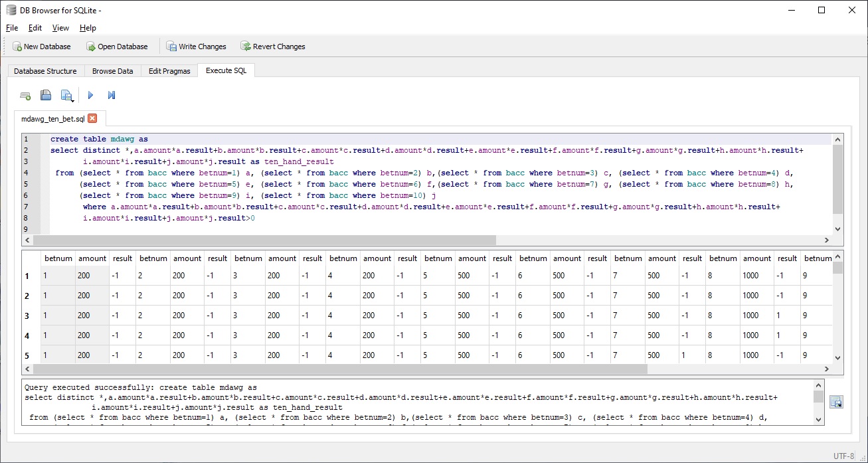Close the mdawg_ten_bet.sql tab with its red X
Screen dimensions: 868x463
92,118
